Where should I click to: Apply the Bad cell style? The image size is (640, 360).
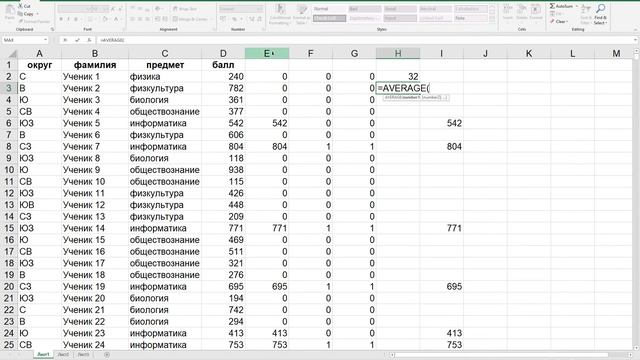point(364,9)
